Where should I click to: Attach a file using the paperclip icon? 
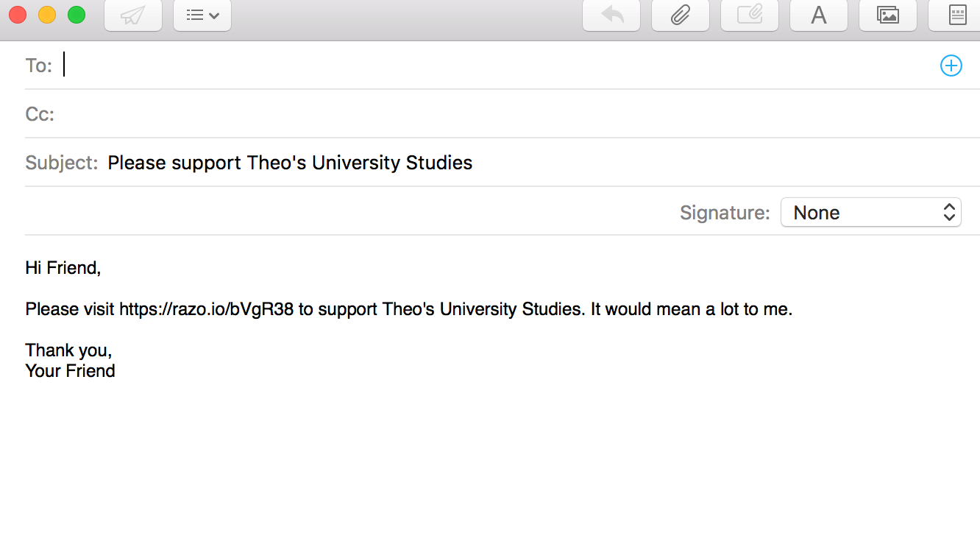pyautogui.click(x=681, y=15)
